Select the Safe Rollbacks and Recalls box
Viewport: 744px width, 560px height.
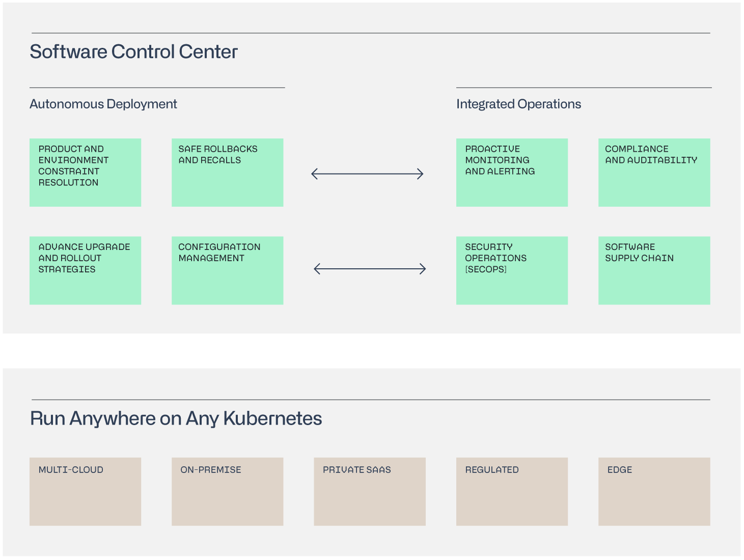(x=227, y=173)
